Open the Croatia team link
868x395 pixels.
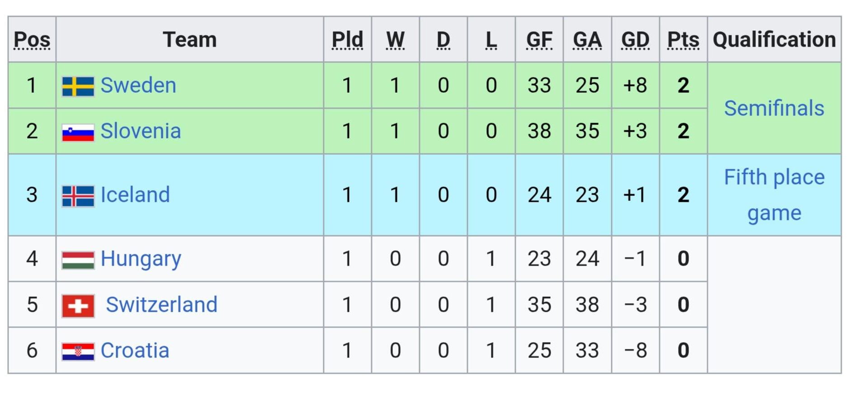pyautogui.click(x=135, y=351)
